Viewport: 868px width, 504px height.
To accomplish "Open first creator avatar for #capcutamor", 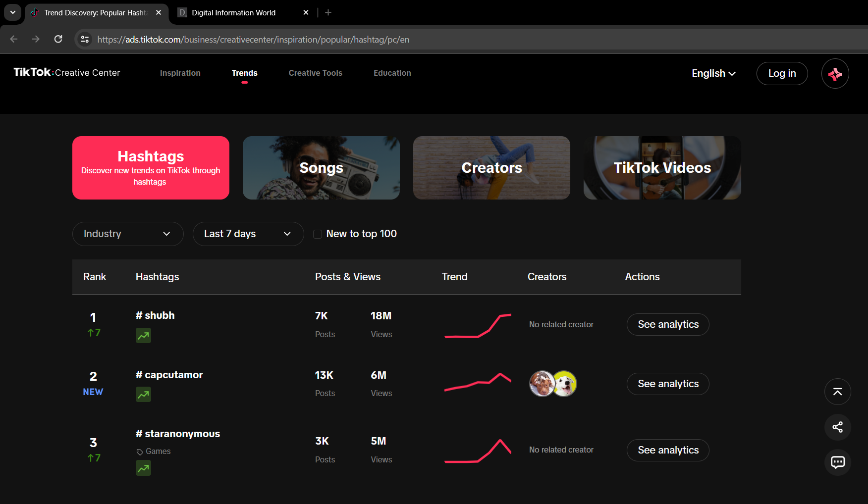I will pyautogui.click(x=542, y=384).
